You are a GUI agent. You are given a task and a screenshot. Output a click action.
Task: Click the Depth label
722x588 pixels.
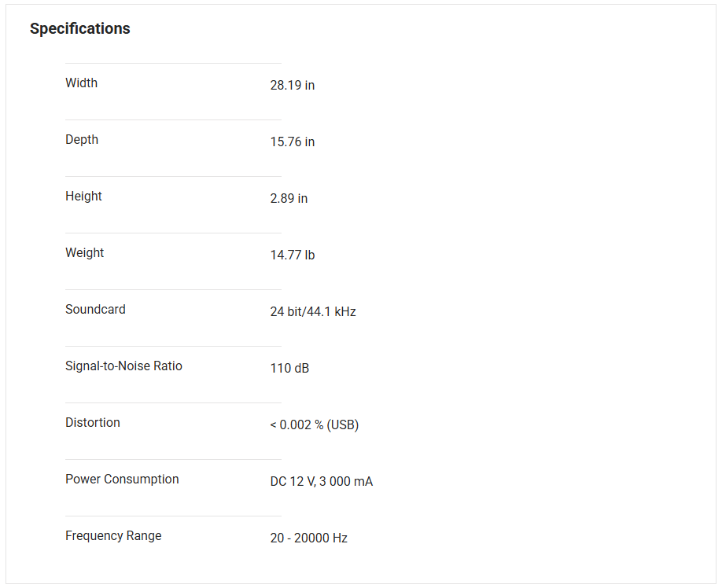click(x=82, y=140)
